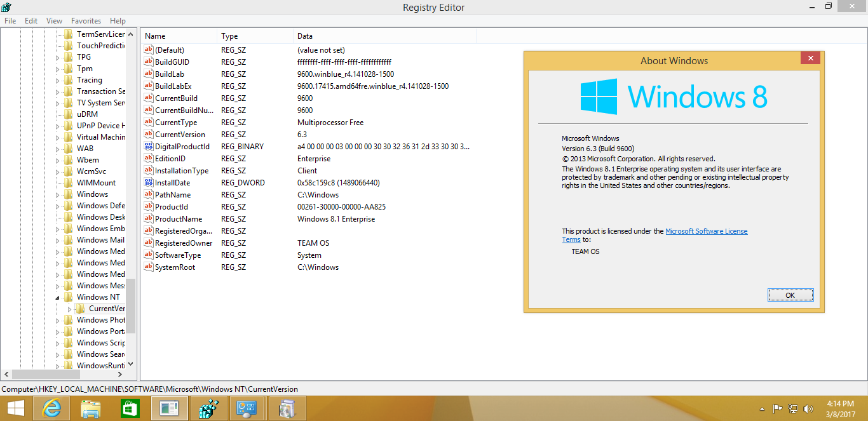This screenshot has width=868, height=421.
Task: Select the TouchPrediction tree key
Action: click(x=101, y=46)
